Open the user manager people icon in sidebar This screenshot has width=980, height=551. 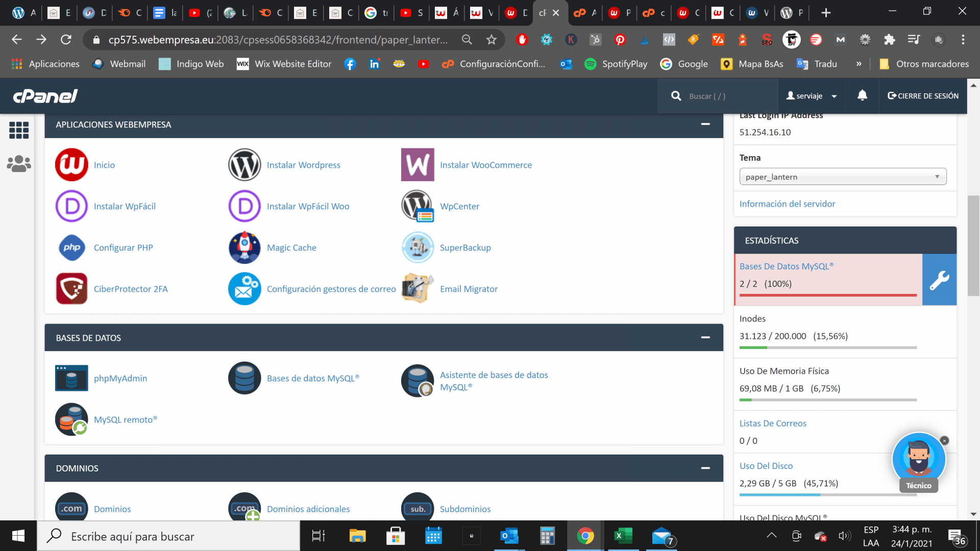pos(19,164)
